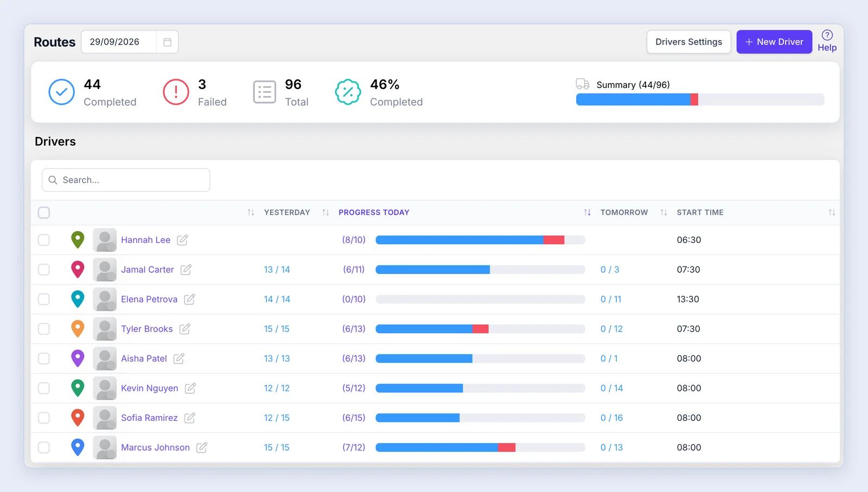Select Elena Petrova's teal location pin
Image resolution: width=868 pixels, height=492 pixels.
78,299
